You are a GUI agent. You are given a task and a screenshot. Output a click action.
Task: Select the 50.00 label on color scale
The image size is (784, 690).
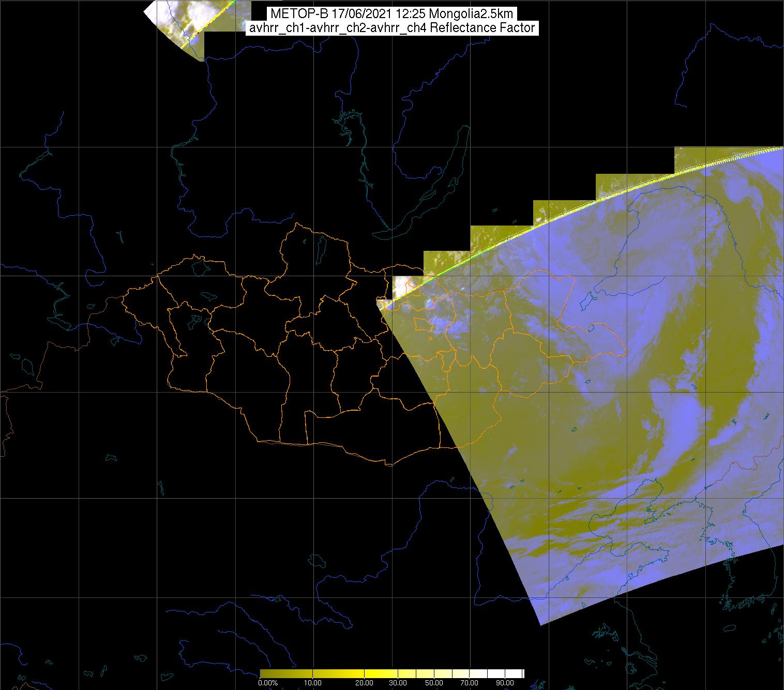434,683
